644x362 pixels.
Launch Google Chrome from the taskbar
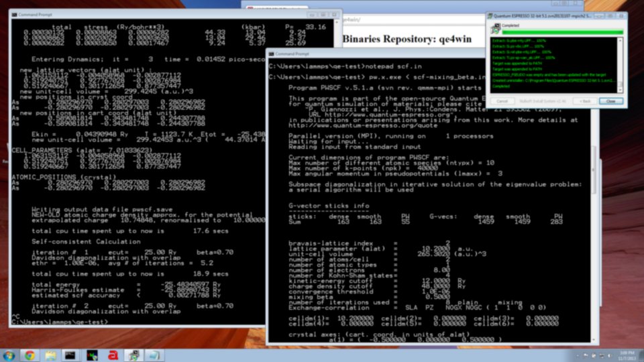(x=29, y=355)
